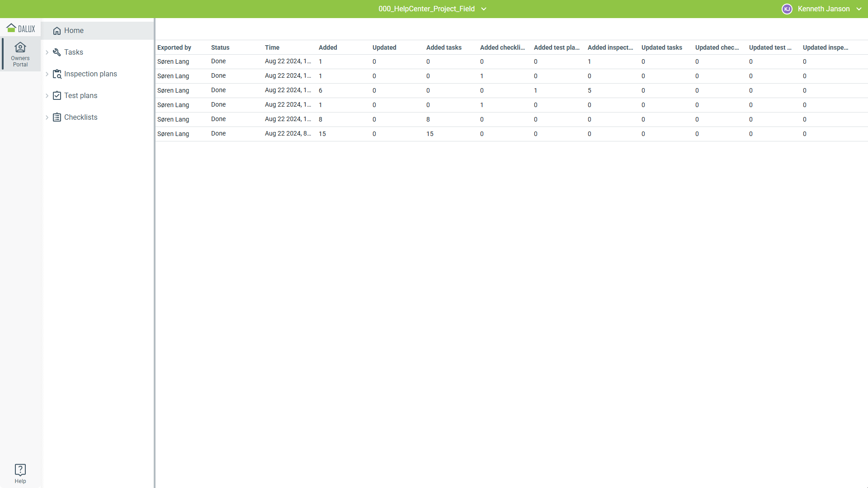This screenshot has width=868, height=488.
Task: Open the project selector dropdown arrow
Action: pos(484,9)
